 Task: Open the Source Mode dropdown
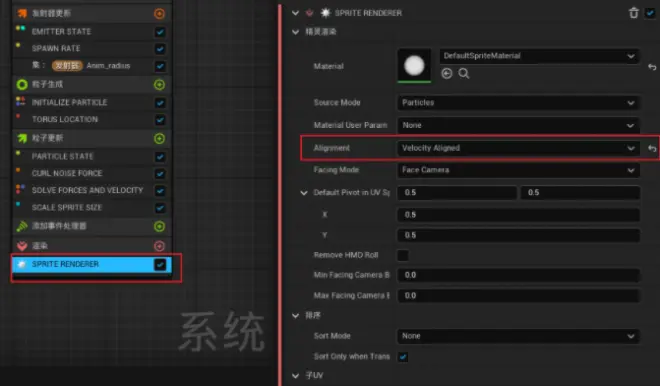pos(518,103)
